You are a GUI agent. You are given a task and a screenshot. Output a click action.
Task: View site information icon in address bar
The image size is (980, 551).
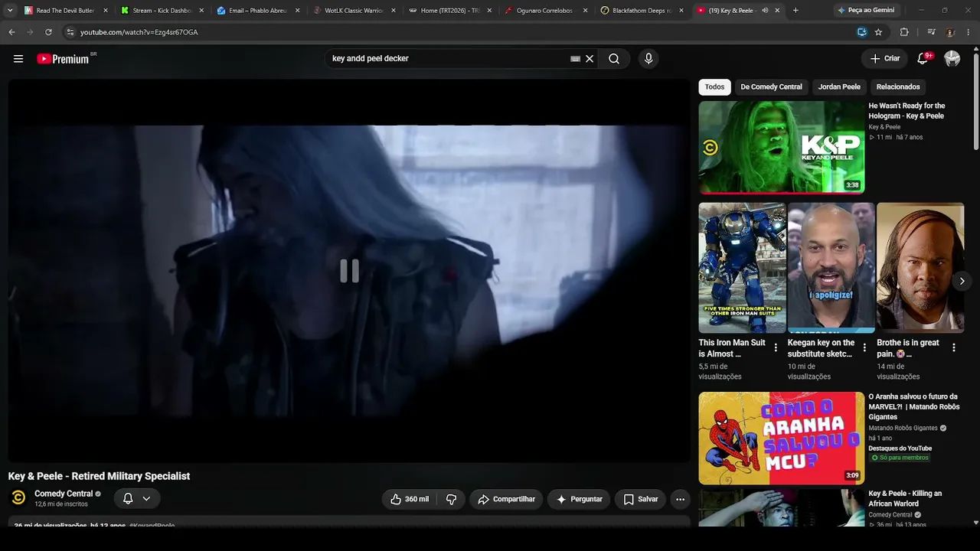pos(70,32)
